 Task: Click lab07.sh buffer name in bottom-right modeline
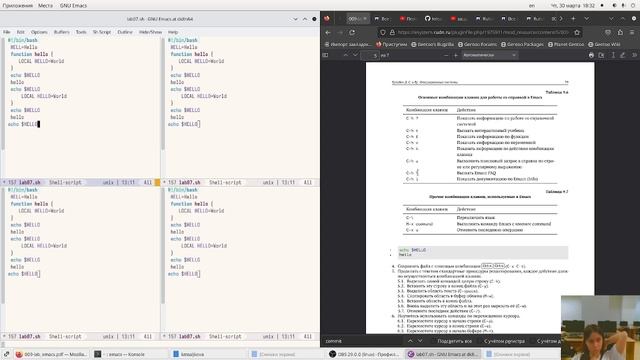(189, 337)
